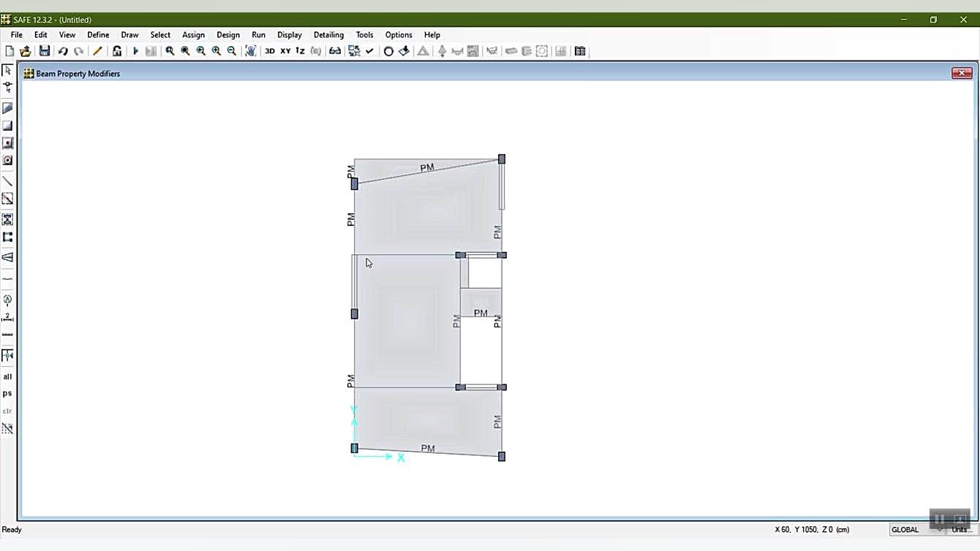Click the column at top-right slab corner
Viewport: 980px width, 551px height.
[x=502, y=159]
